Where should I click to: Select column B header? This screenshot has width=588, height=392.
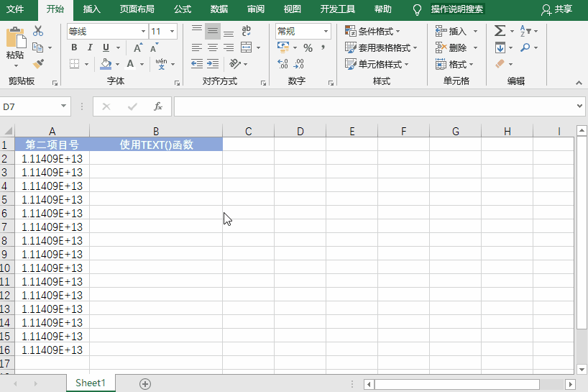pos(156,131)
